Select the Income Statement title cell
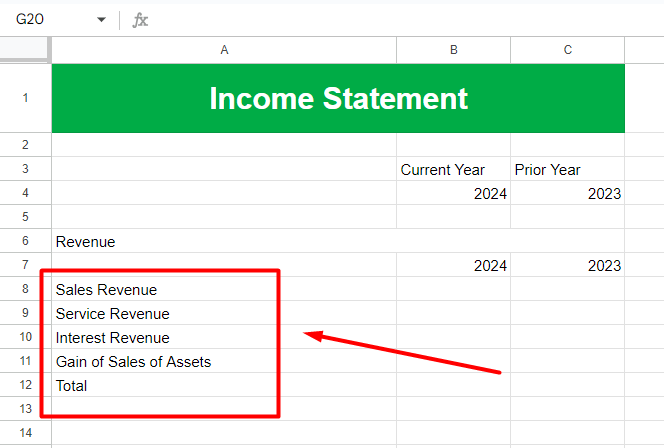 338,98
